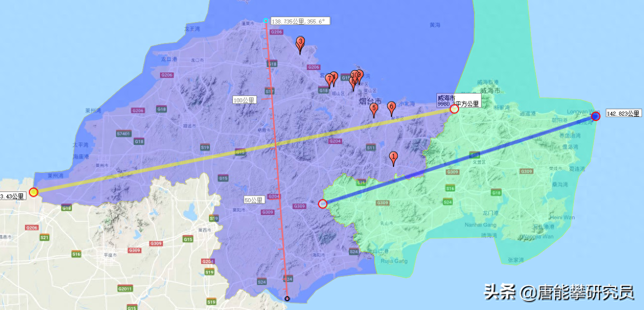
Task: Click the 138.735公里 distance label
Action: 300,22
